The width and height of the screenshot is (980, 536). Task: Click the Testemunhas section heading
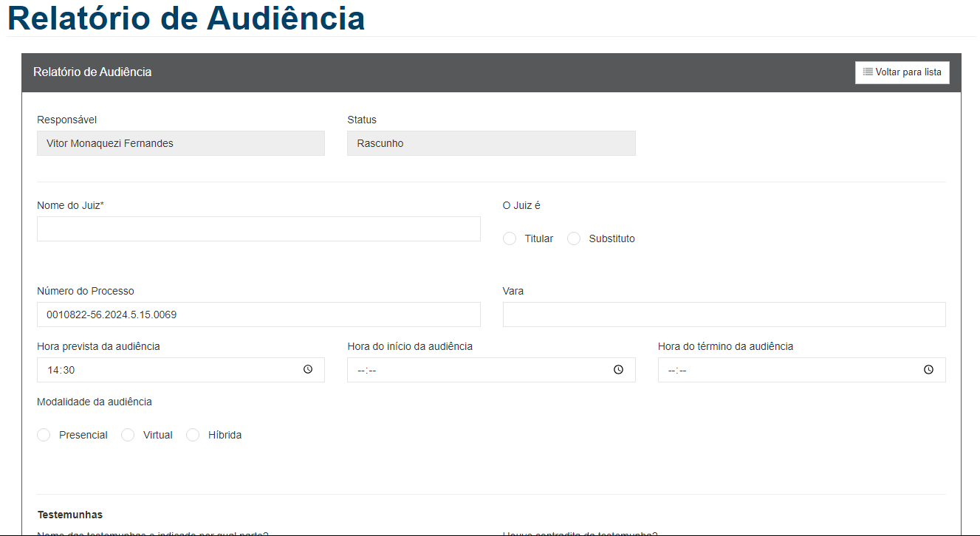coord(70,515)
